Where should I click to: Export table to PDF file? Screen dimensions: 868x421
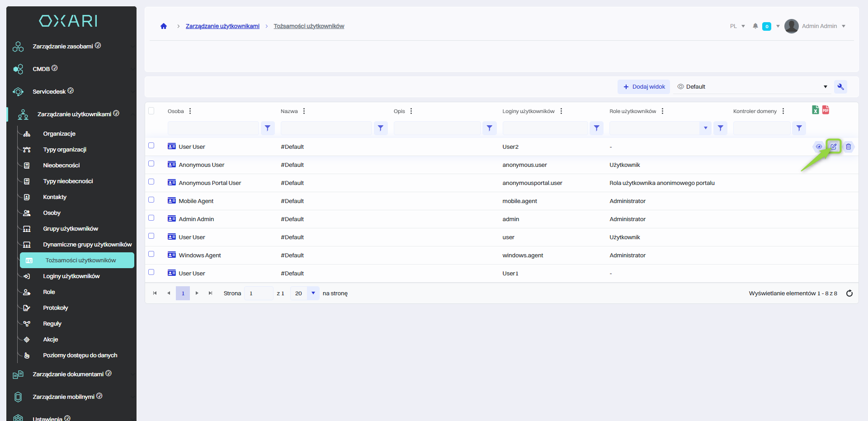coord(826,110)
